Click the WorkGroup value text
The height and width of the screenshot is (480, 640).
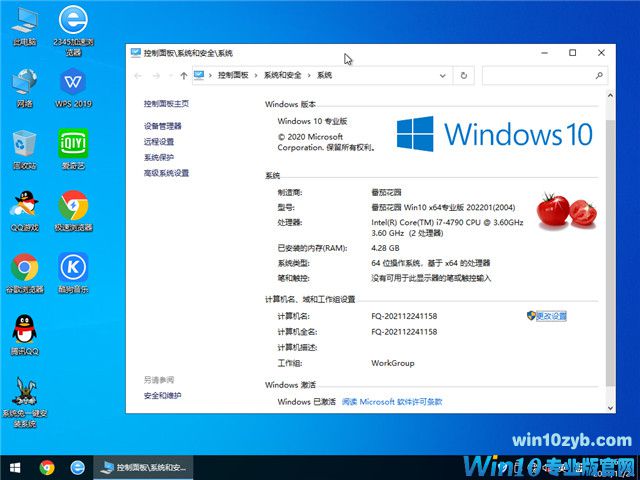(x=393, y=363)
